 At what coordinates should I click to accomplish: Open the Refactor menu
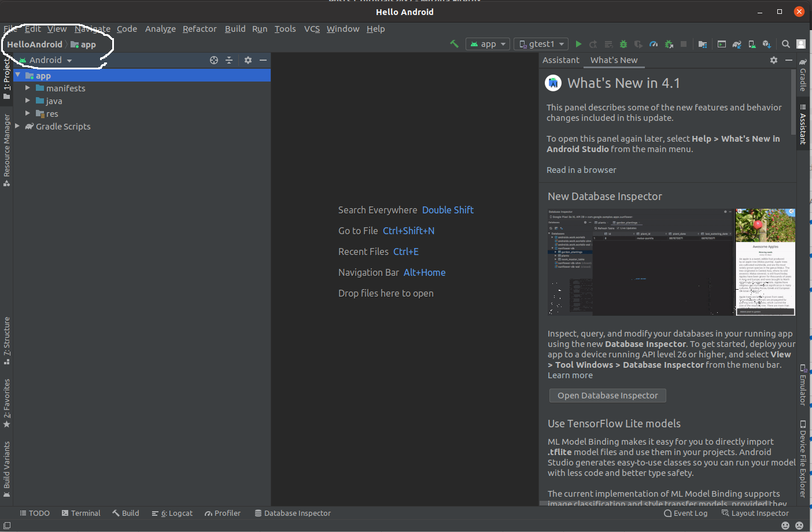point(200,29)
